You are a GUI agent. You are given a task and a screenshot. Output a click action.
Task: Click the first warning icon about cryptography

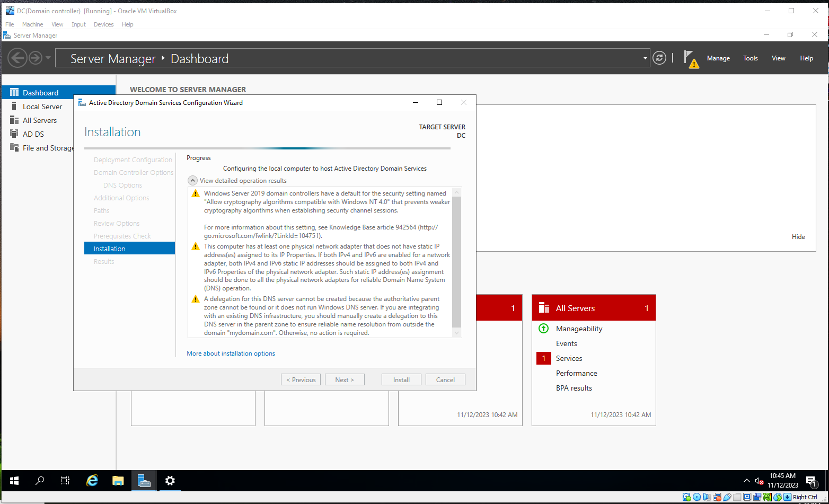[x=196, y=193]
